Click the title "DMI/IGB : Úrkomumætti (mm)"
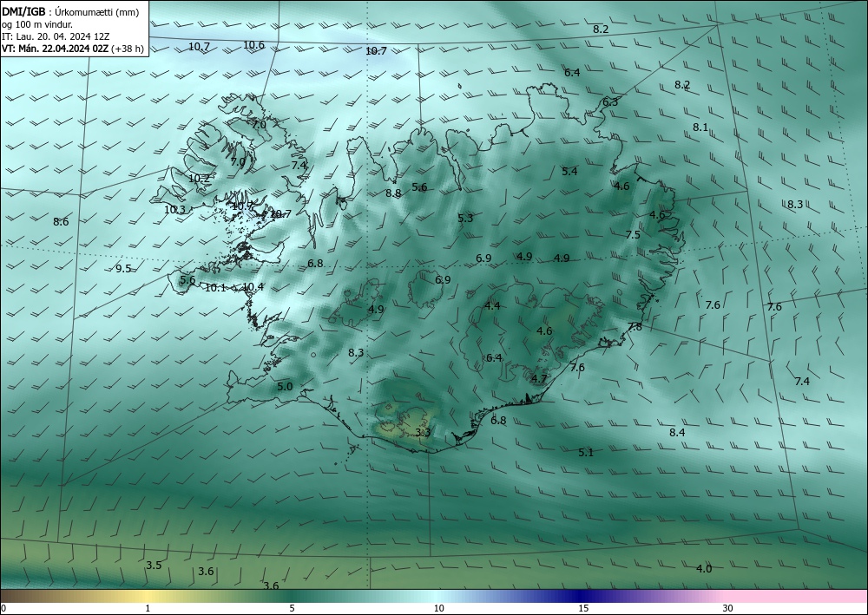This screenshot has width=868, height=615. pos(70,12)
